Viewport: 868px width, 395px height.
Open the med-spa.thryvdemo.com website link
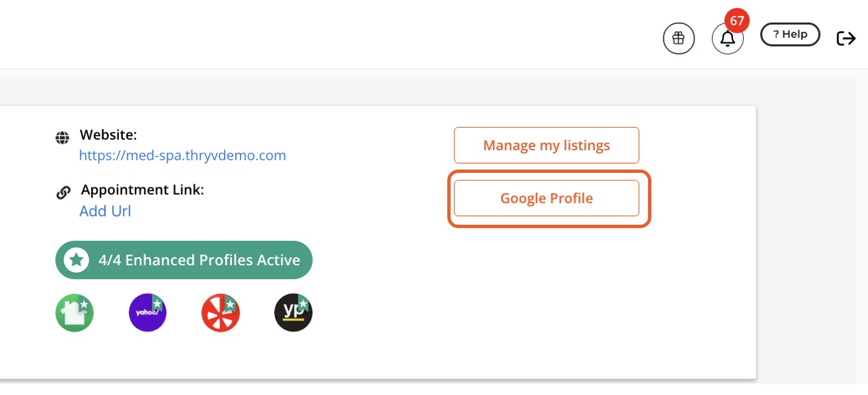pyautogui.click(x=182, y=156)
